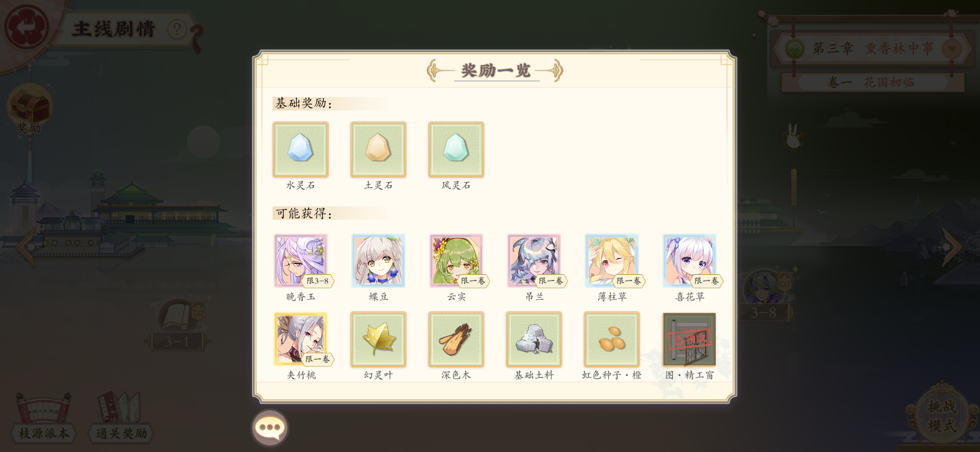The width and height of the screenshot is (980, 452).
Task: Tap the 风灵石 crystal icon
Action: pyautogui.click(x=456, y=149)
